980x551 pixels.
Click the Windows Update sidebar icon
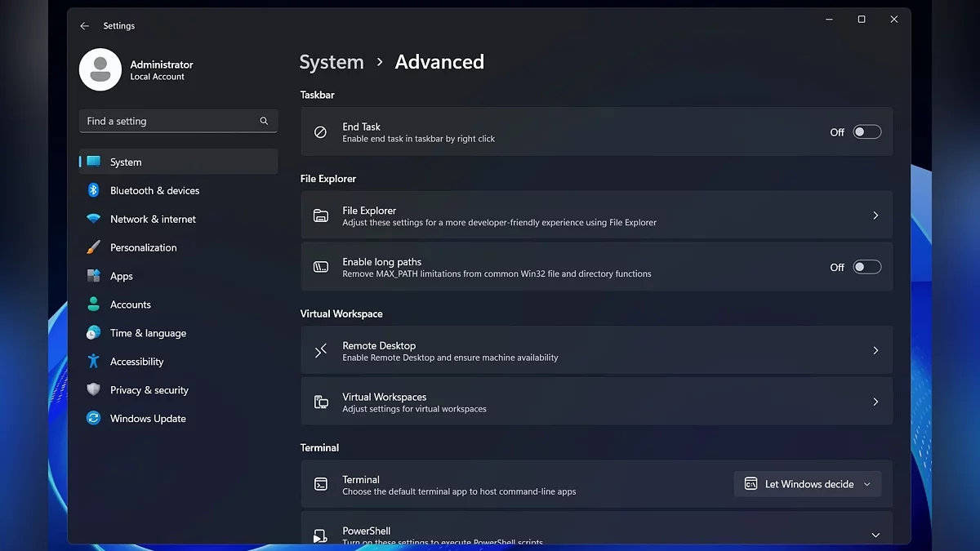(x=94, y=419)
